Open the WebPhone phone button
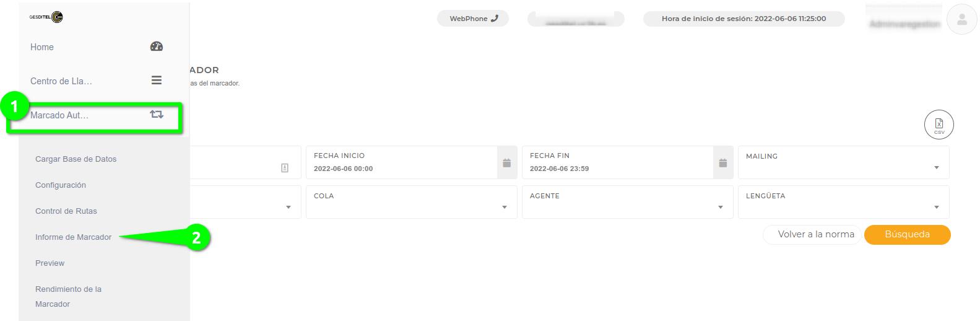 [x=473, y=19]
